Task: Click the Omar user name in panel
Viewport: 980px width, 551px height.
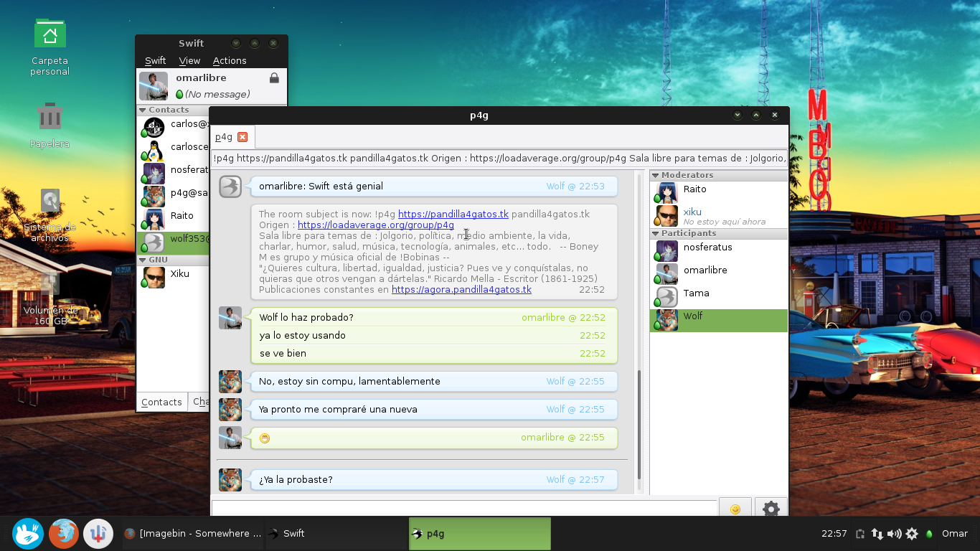Action: click(x=954, y=534)
